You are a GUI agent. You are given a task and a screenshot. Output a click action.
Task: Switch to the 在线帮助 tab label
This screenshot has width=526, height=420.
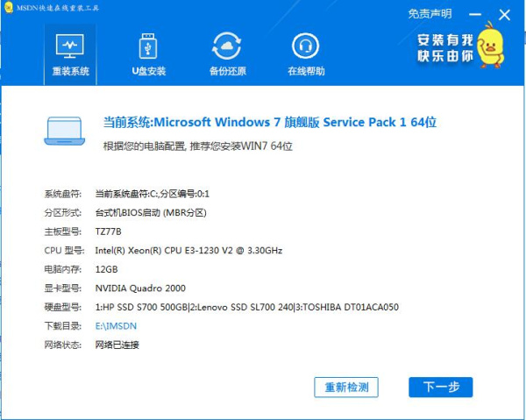pos(306,71)
